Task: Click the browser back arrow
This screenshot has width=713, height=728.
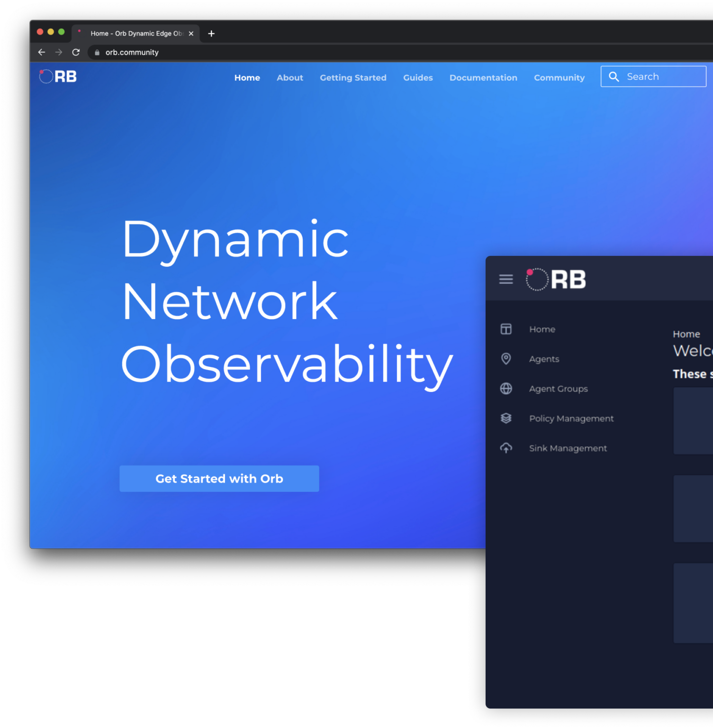Action: [42, 52]
